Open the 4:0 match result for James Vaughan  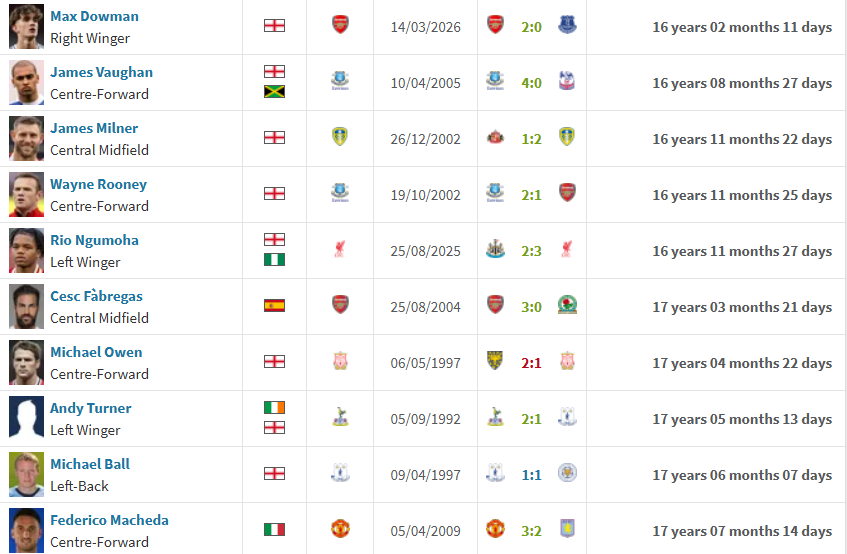tap(531, 82)
